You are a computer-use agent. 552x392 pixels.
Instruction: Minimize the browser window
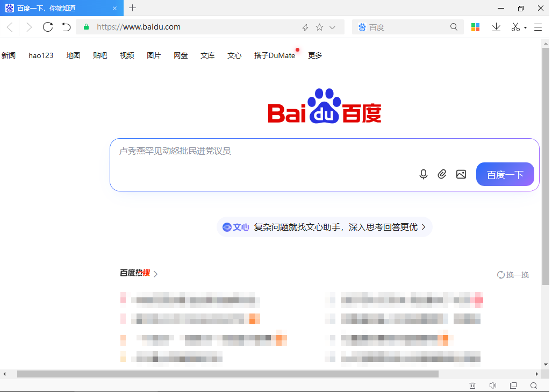501,8
